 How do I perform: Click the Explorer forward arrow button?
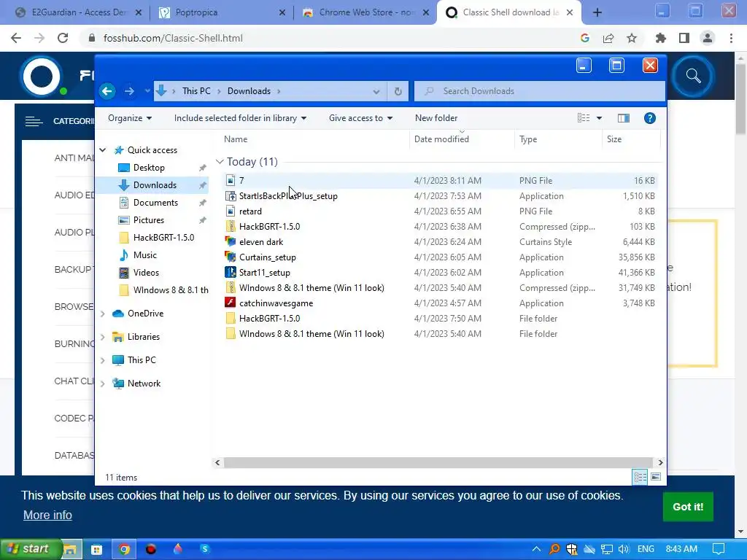[x=129, y=91]
